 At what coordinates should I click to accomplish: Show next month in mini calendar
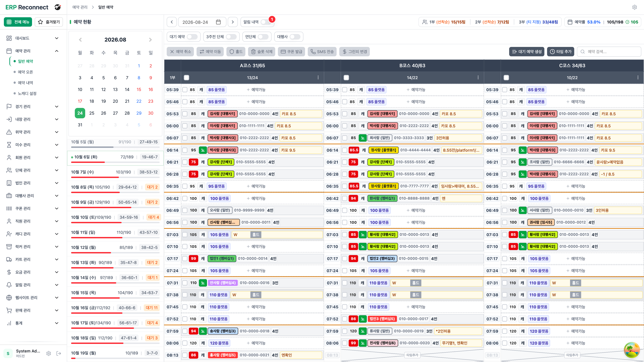150,40
